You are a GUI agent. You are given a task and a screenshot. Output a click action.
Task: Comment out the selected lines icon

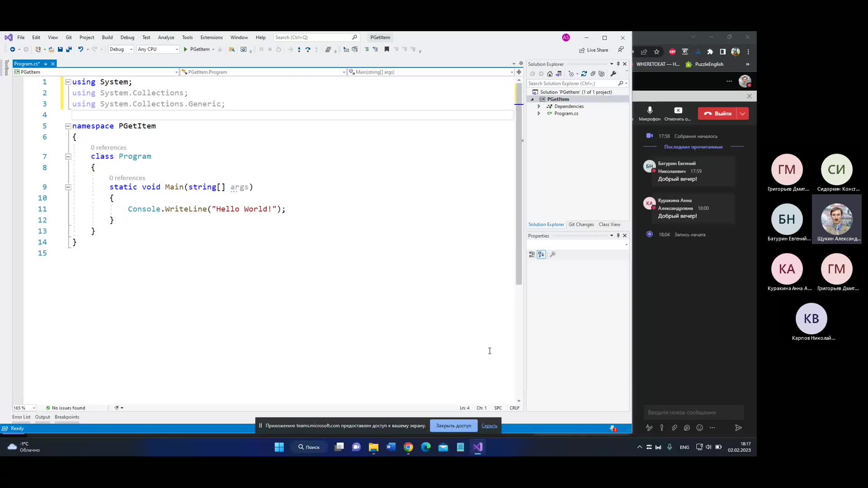click(x=367, y=49)
